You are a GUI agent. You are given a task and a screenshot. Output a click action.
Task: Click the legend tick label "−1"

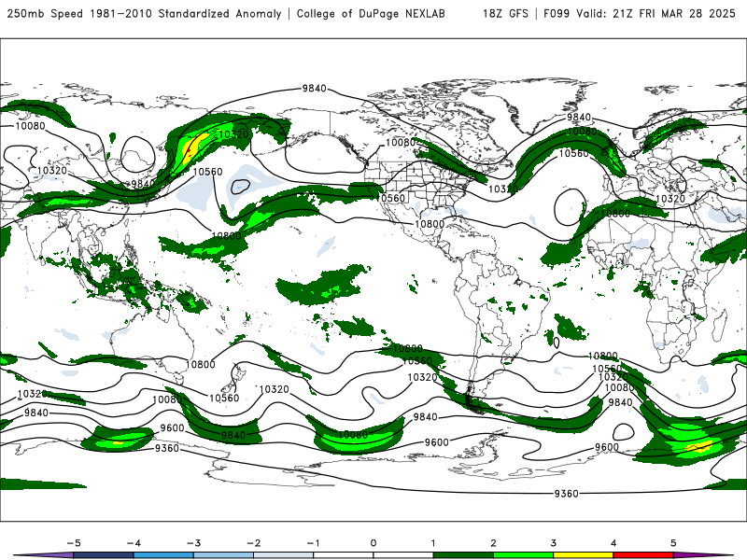click(x=313, y=543)
